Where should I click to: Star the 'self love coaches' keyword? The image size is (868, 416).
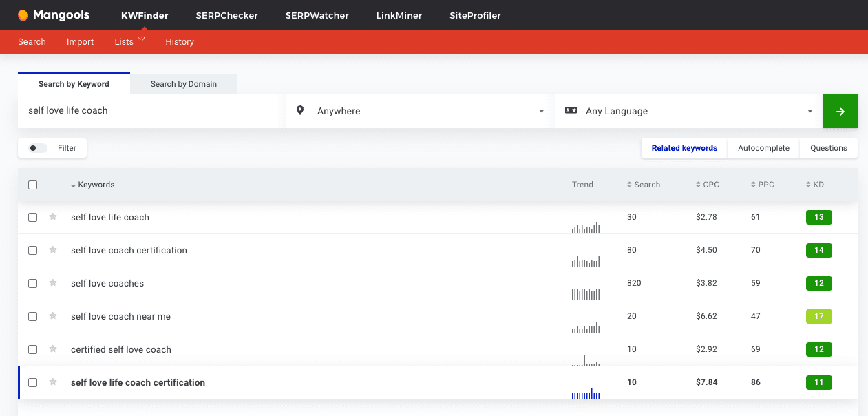(53, 283)
